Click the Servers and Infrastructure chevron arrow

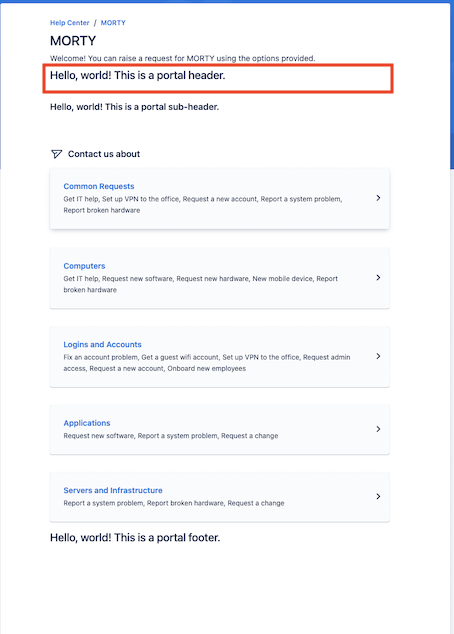pyautogui.click(x=378, y=496)
